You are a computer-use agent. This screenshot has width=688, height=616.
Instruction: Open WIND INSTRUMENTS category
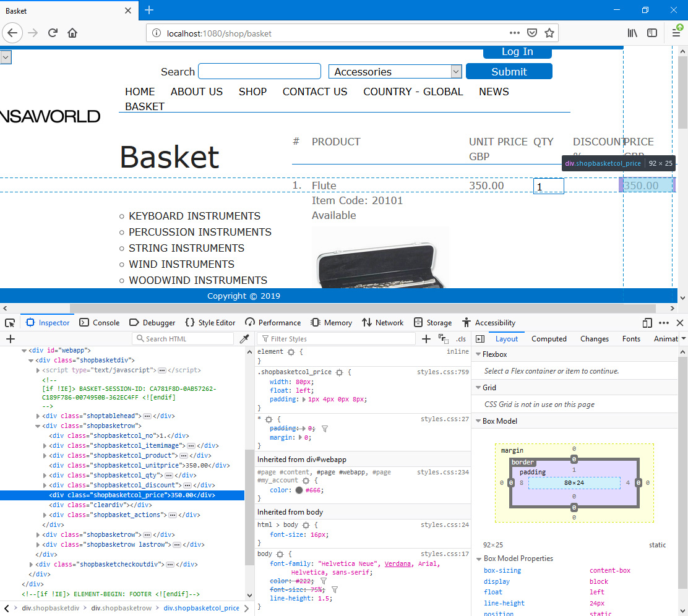182,264
